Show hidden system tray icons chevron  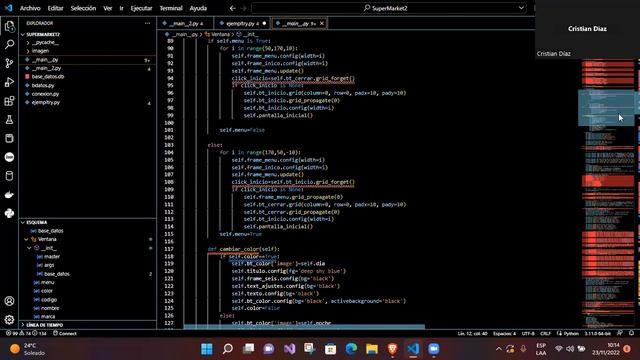pyautogui.click(x=499, y=349)
